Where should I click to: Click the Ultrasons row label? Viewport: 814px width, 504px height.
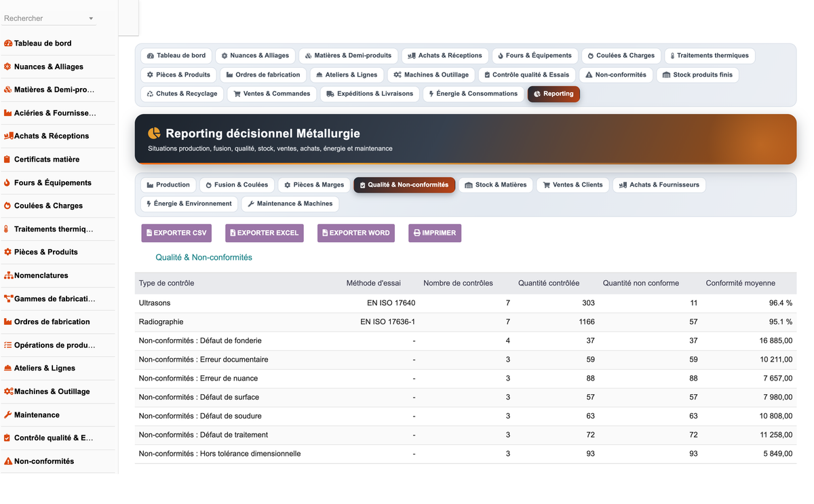tap(155, 303)
